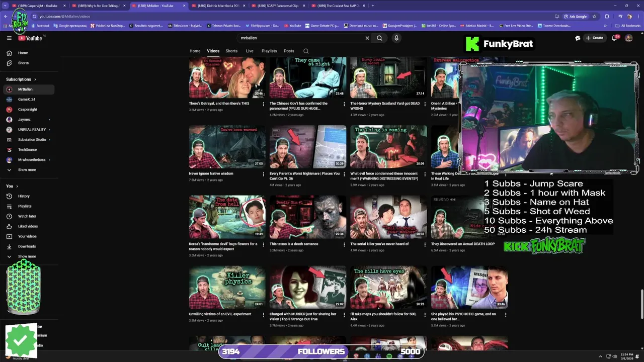This screenshot has width=644, height=362.
Task: Select the channel Videos tab
Action: point(213,51)
